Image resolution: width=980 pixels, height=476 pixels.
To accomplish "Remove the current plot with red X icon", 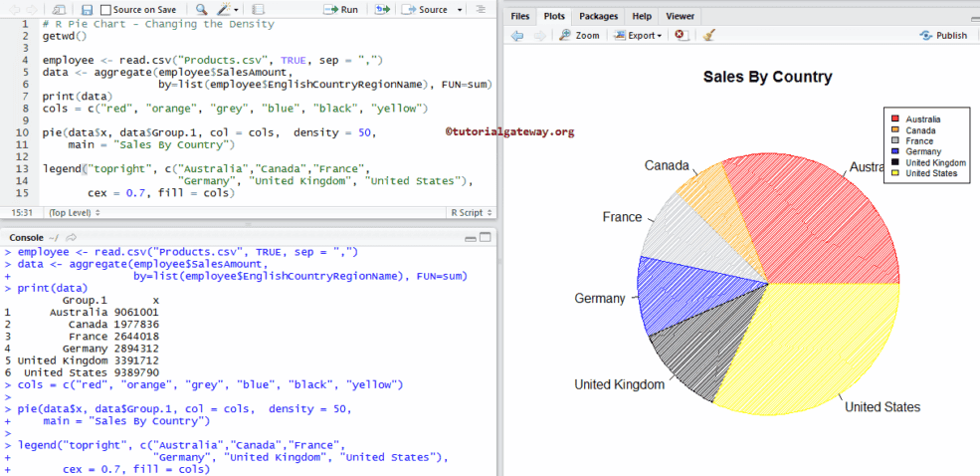I will (x=681, y=35).
